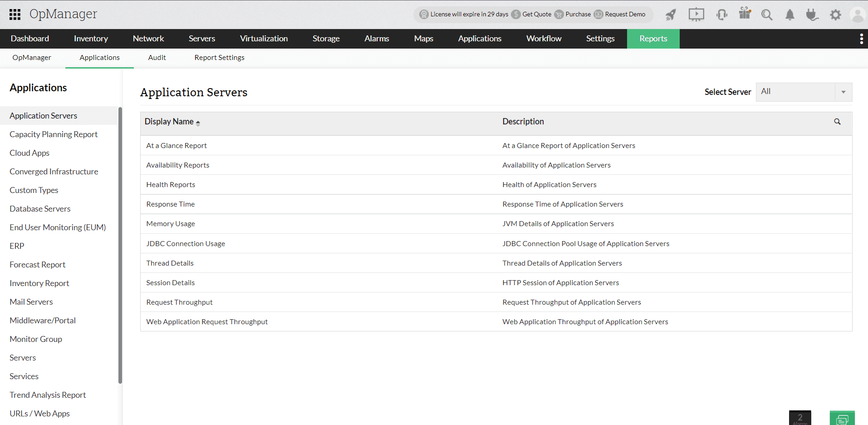Open the Virtualization menu item
868x425 pixels.
point(264,39)
